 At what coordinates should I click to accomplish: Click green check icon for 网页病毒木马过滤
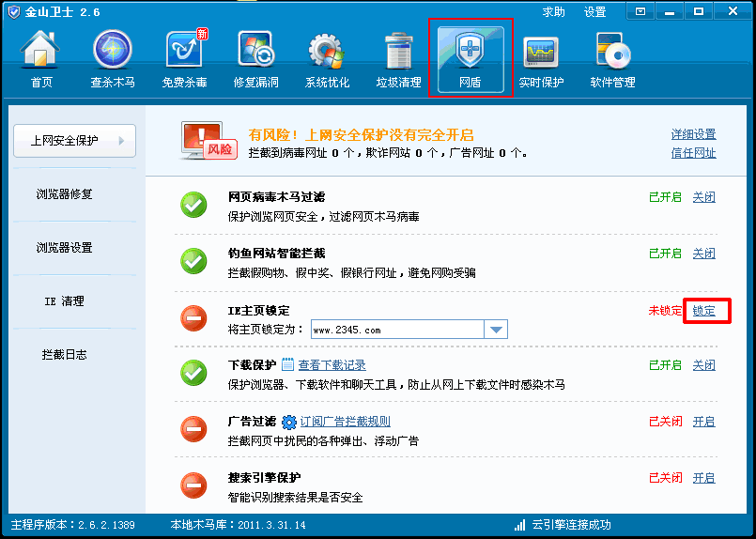coord(193,205)
